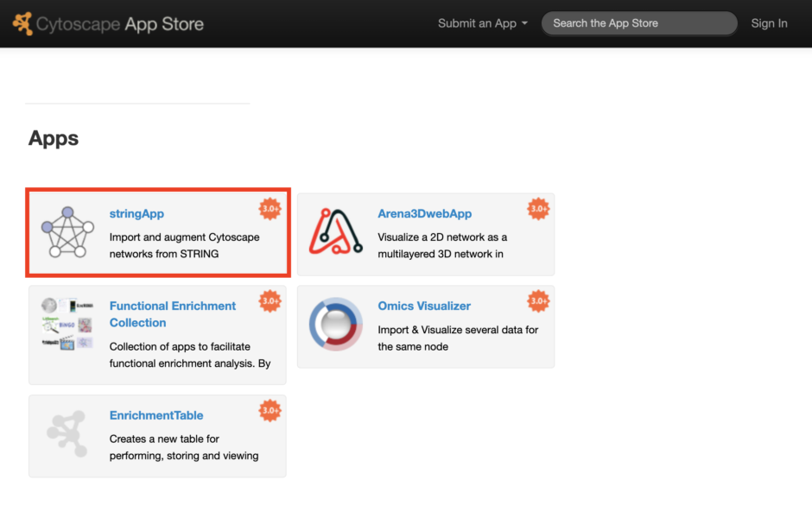Click 3.0+ badge on Functional Enrichment Collection

[x=270, y=301]
